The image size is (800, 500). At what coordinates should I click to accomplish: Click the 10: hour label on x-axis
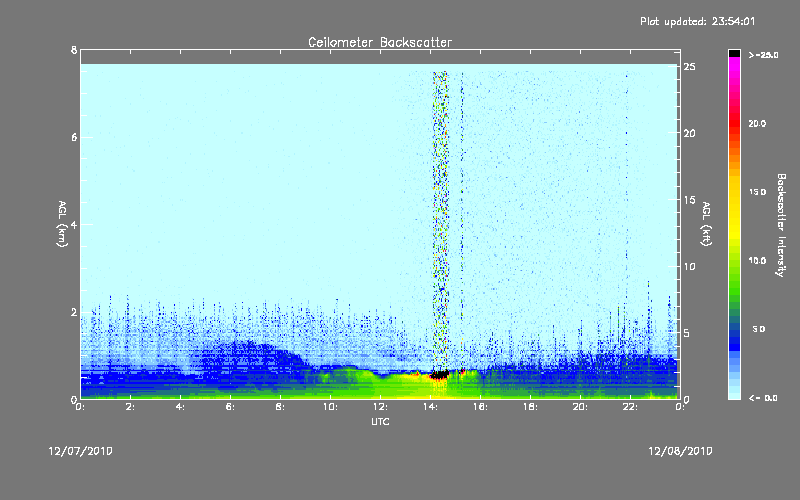330,407
